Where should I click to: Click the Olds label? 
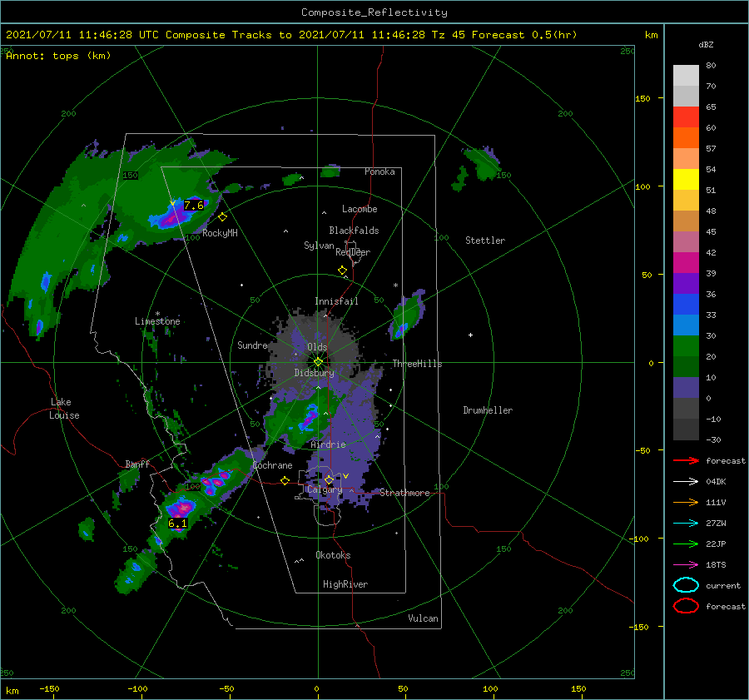pyautogui.click(x=317, y=347)
